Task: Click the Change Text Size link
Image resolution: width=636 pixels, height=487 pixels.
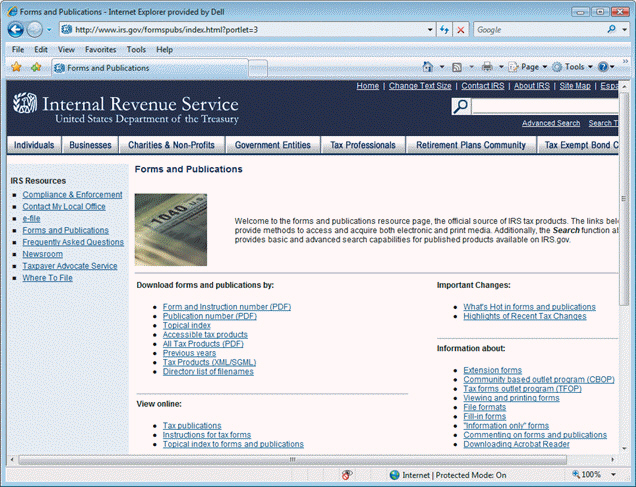Action: [x=420, y=86]
